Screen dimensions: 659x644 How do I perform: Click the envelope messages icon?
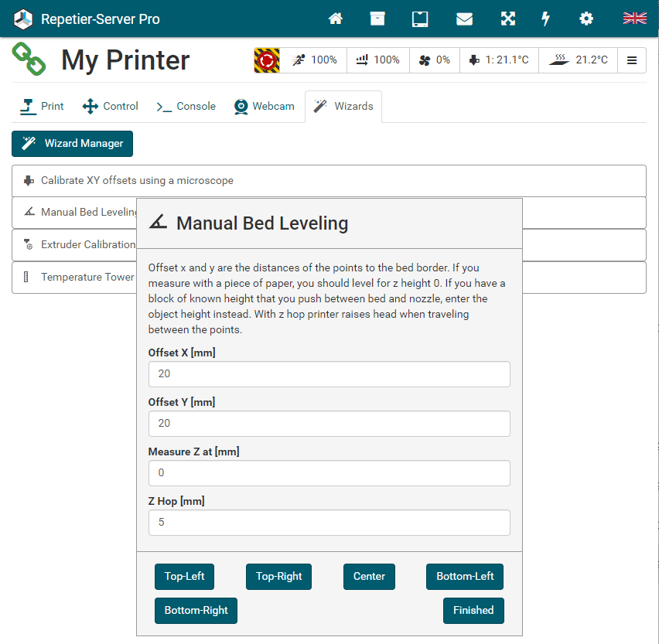pos(464,19)
